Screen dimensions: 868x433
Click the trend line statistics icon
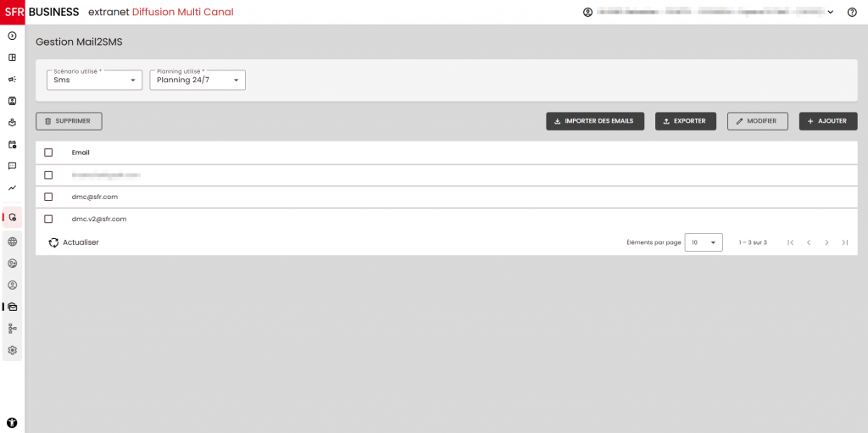[x=12, y=188]
